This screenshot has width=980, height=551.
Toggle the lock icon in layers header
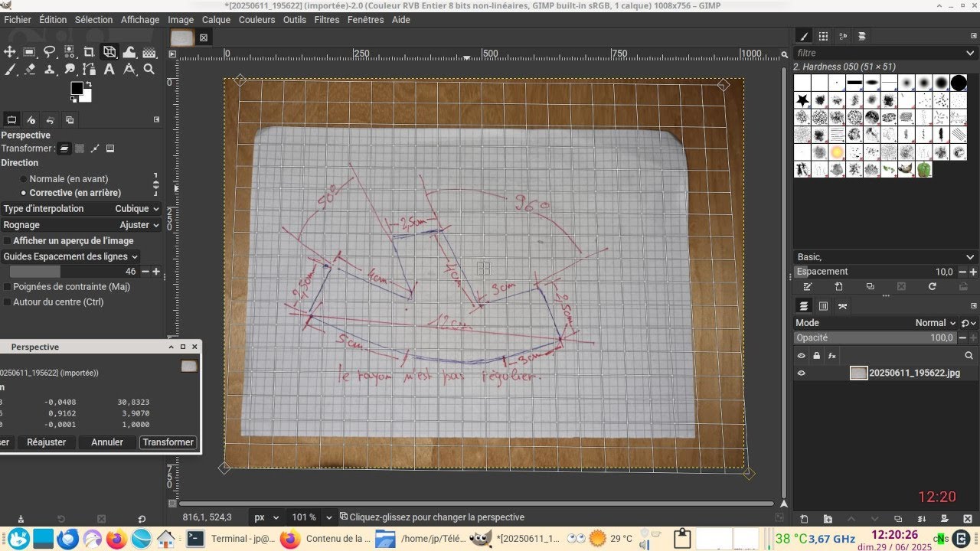pyautogui.click(x=817, y=356)
